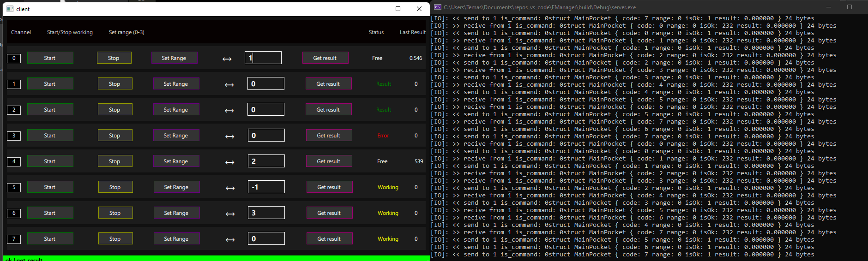The width and height of the screenshot is (868, 261).
Task: Click the double arrow icon in channel 0 row
Action: (227, 59)
